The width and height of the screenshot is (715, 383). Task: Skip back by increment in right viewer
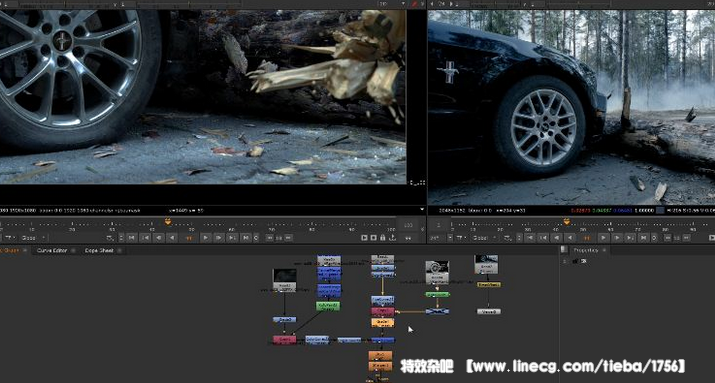[x=668, y=238]
